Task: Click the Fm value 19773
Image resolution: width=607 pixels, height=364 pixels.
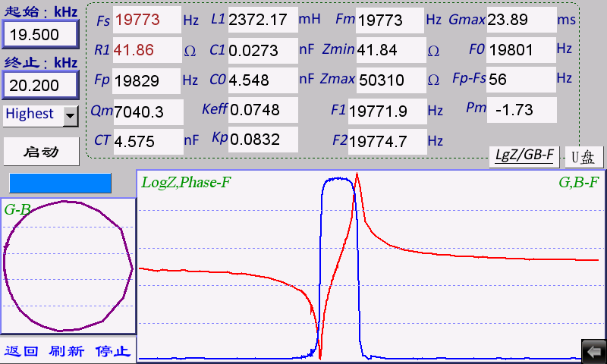Action: (x=390, y=20)
